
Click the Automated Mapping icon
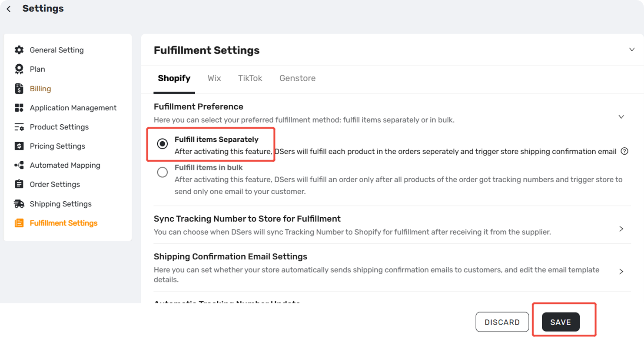(x=19, y=165)
